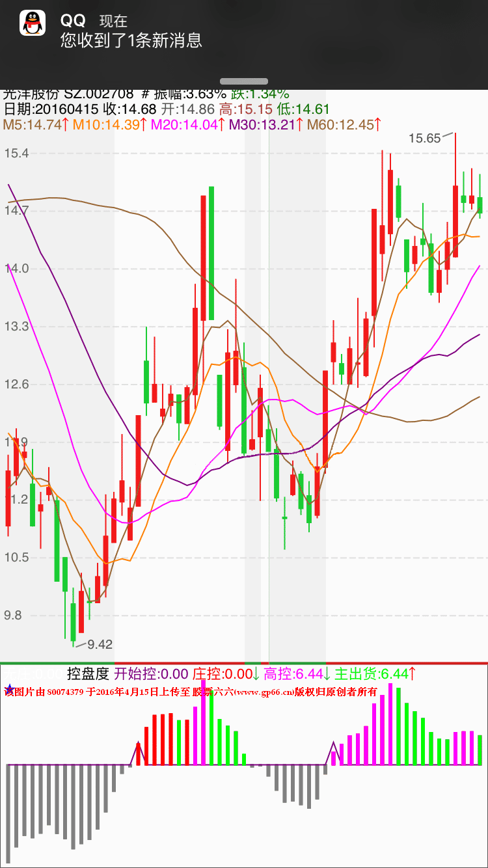
Task: Tap the '主出货:6.44' indicator value
Action: point(376,673)
